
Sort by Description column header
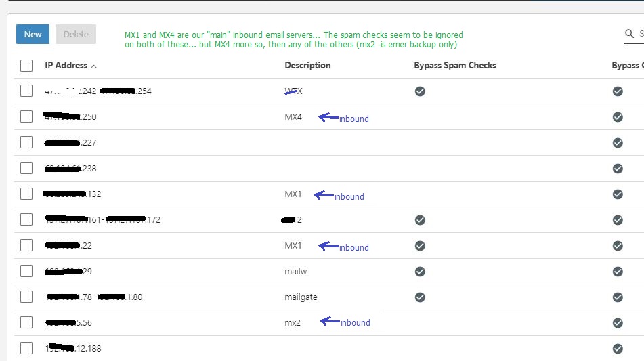[x=307, y=66]
